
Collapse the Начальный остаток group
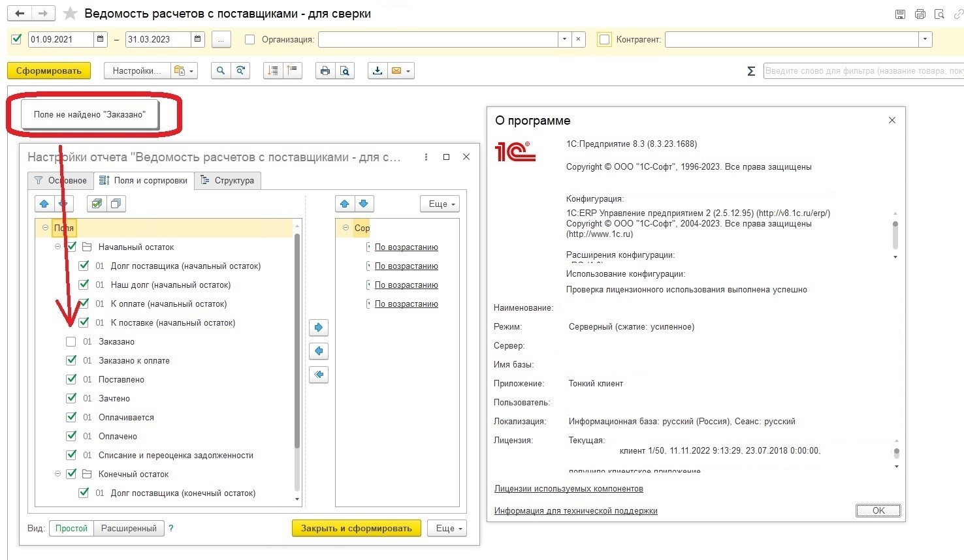tap(58, 247)
